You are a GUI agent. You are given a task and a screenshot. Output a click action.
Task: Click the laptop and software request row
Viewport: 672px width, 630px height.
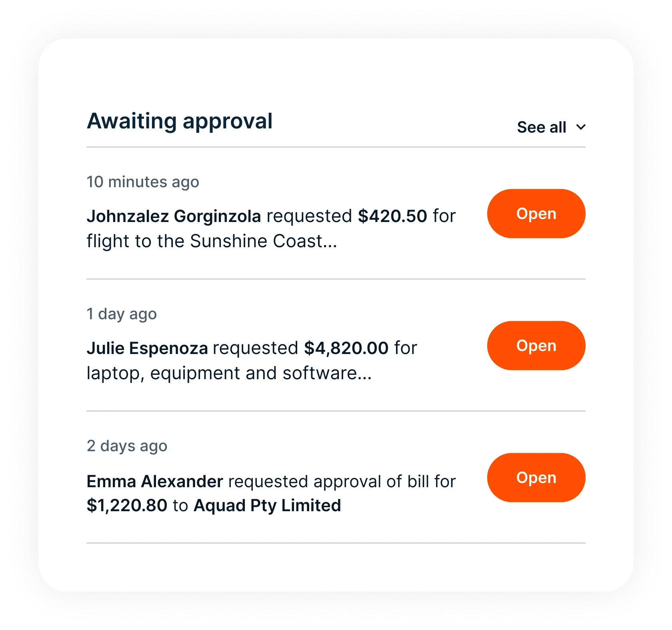coord(252,360)
